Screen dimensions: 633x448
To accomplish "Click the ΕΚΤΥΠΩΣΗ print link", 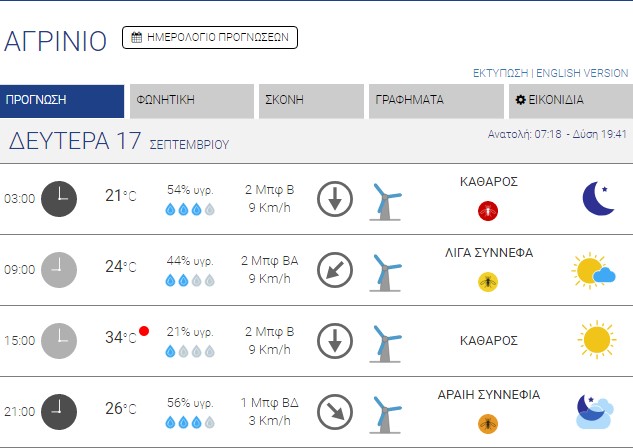I will pyautogui.click(x=500, y=74).
